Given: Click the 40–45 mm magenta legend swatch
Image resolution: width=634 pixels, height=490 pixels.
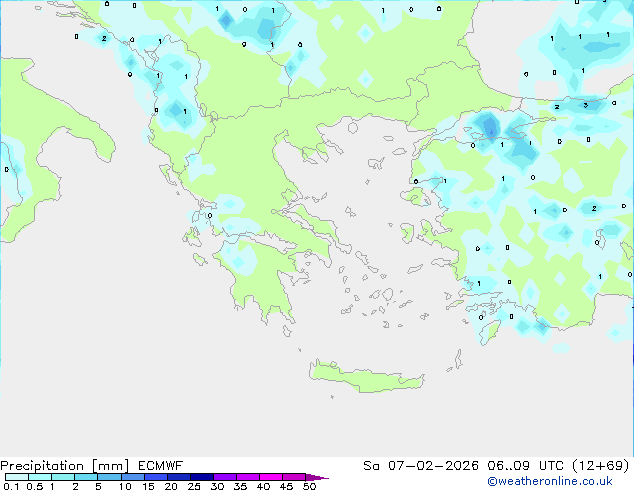Looking at the screenshot, I should tap(271, 477).
